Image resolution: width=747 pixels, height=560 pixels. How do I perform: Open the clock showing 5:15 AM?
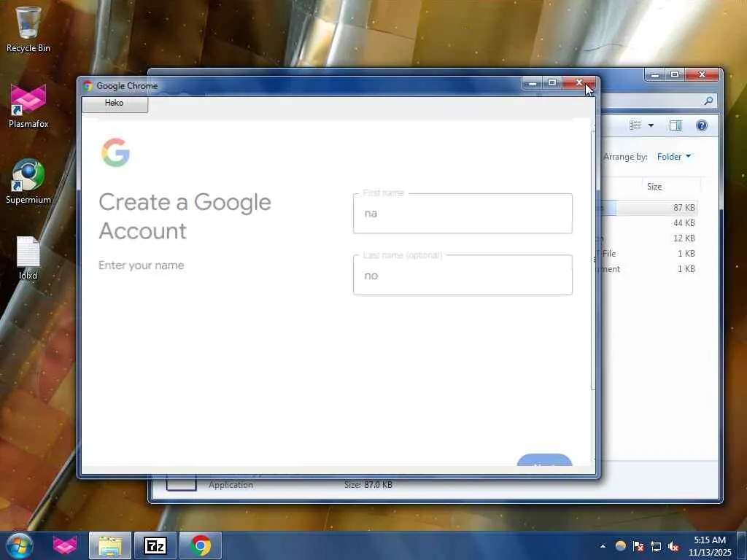[709, 546]
